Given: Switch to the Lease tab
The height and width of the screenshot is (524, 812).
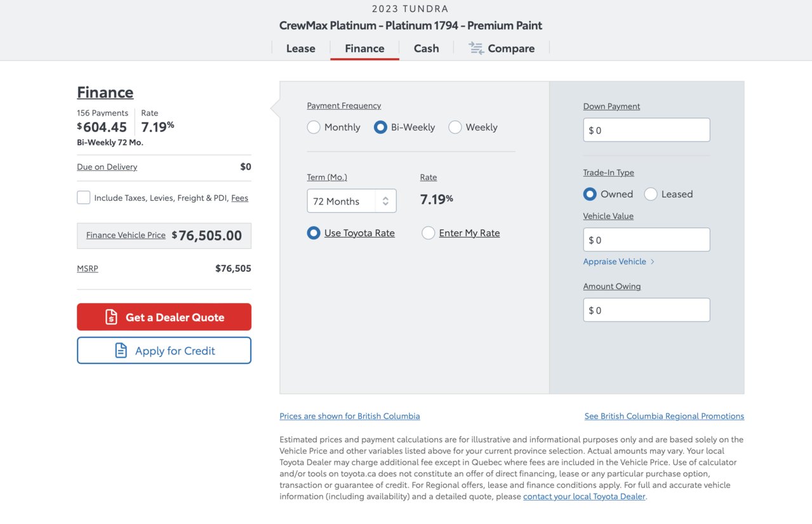Looking at the screenshot, I should click(x=301, y=48).
